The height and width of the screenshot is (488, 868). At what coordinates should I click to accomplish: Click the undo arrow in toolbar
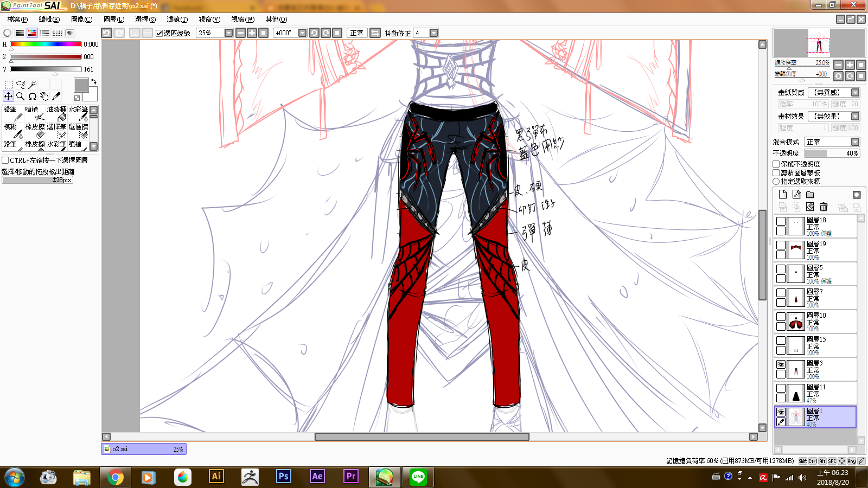107,33
